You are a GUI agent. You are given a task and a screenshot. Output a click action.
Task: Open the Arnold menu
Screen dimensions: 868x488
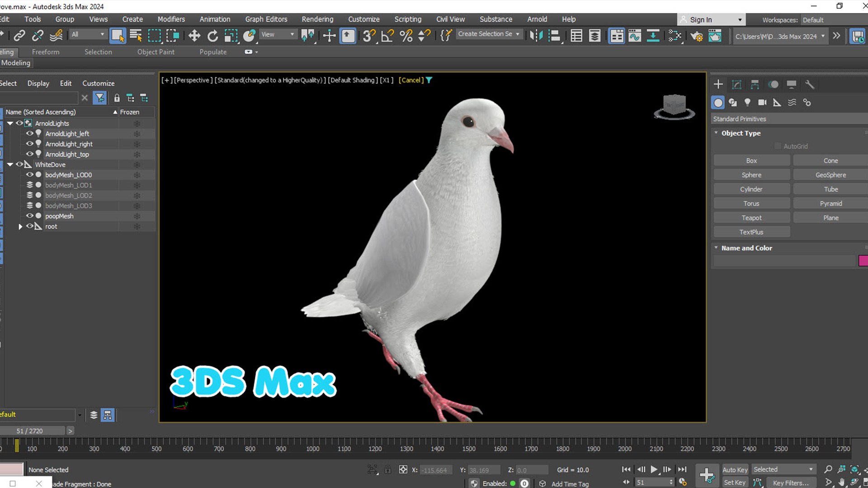pyautogui.click(x=537, y=19)
